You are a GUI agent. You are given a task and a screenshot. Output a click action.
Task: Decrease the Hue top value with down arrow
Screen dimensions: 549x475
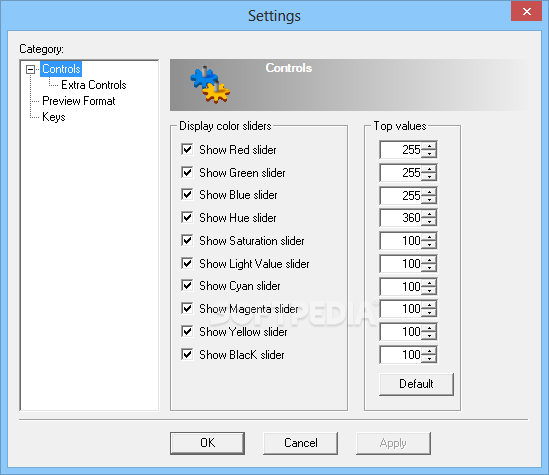[x=429, y=222]
